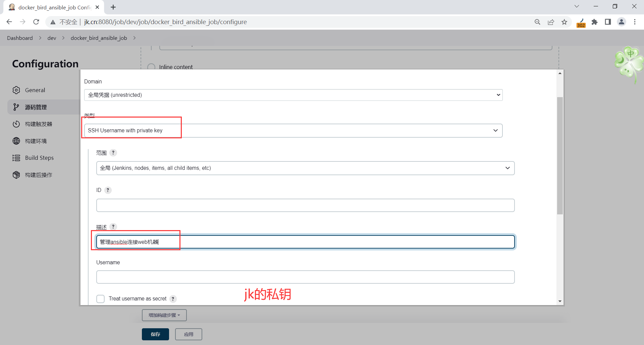Bookmark this page with the star
This screenshot has height=345, width=644.
pos(565,22)
